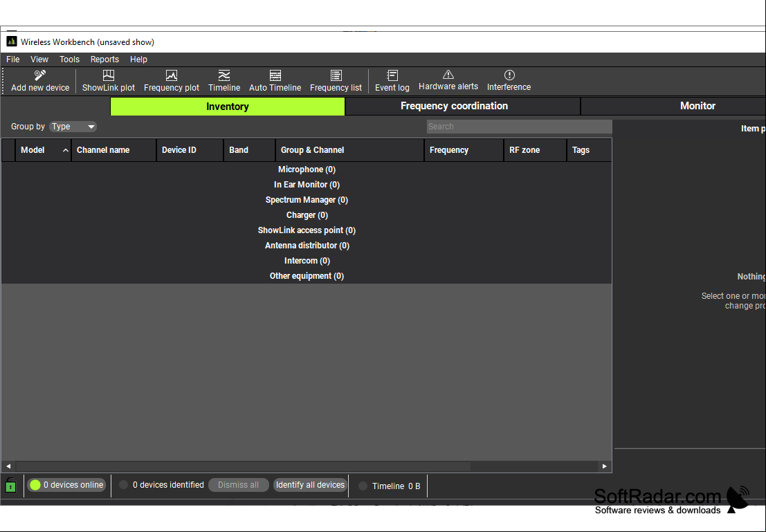The width and height of the screenshot is (766, 532).
Task: Sort by the Tags column
Action: click(589, 150)
